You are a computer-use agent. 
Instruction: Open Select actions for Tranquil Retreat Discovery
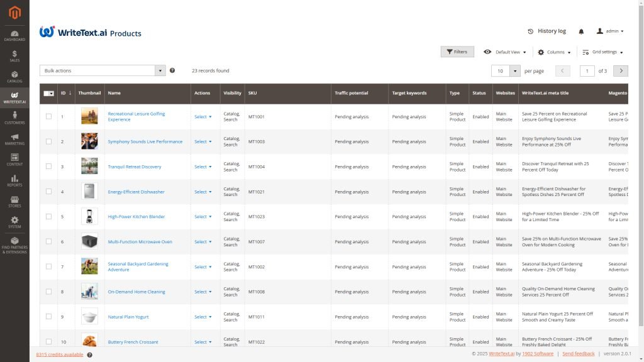coord(203,167)
